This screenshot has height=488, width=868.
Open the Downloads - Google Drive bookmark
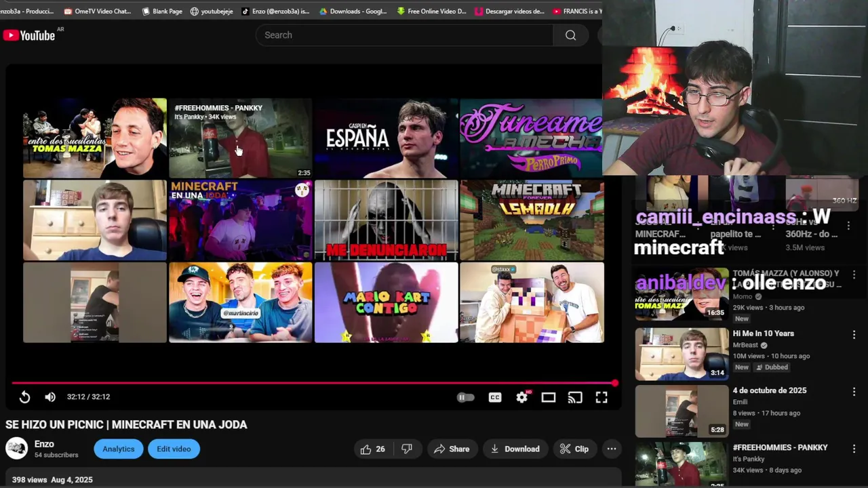click(x=353, y=11)
